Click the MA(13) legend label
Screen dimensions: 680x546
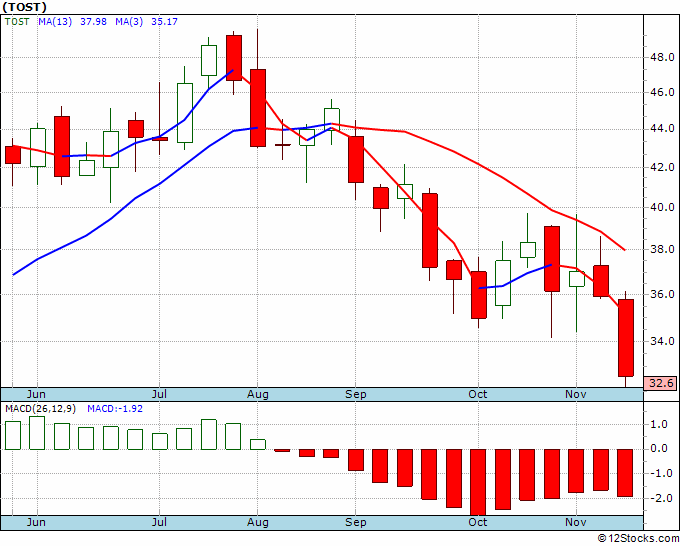tap(55, 22)
